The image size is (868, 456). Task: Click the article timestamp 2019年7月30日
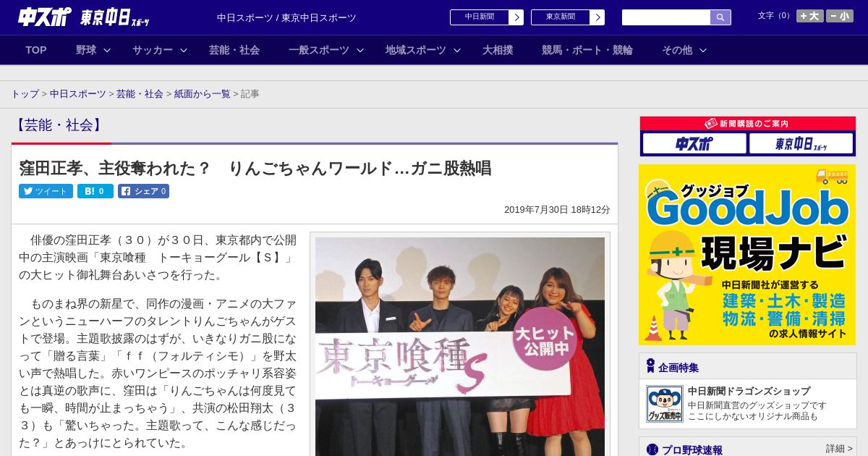[x=557, y=209]
